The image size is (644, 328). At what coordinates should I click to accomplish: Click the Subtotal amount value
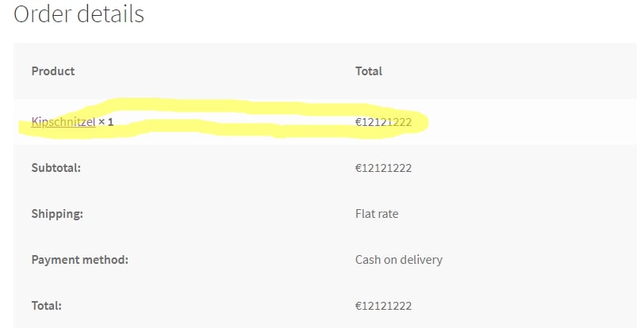point(383,168)
